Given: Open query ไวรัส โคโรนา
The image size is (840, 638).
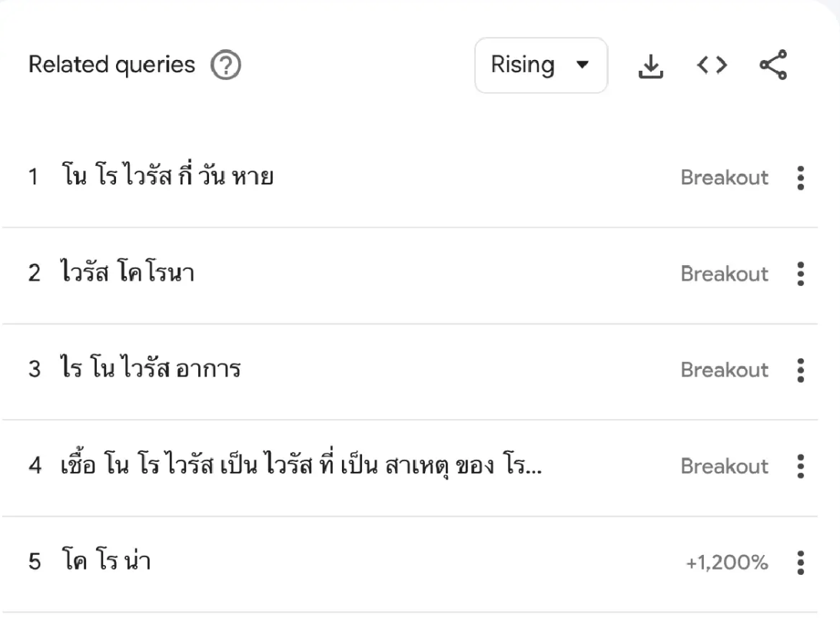Looking at the screenshot, I should (128, 272).
